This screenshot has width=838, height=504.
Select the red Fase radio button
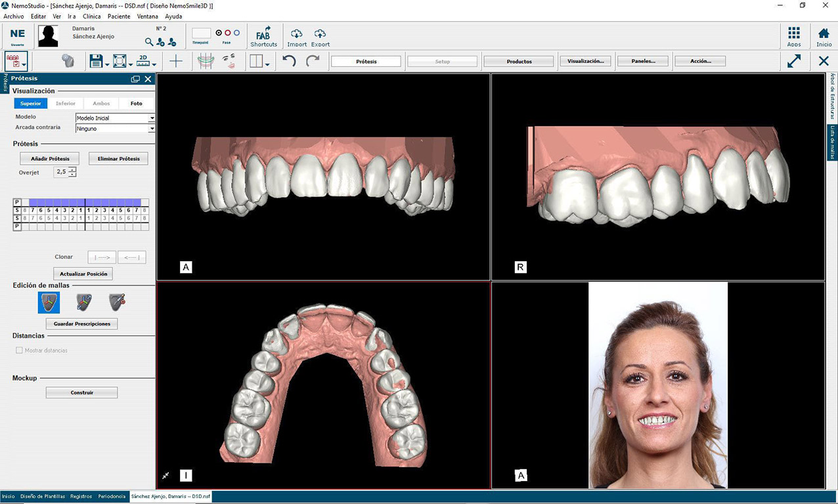point(228,33)
